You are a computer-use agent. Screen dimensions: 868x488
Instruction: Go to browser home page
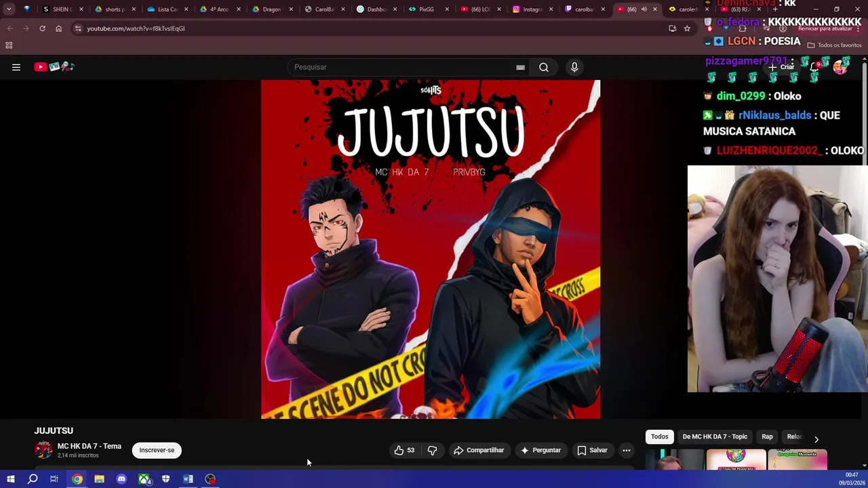coord(58,28)
